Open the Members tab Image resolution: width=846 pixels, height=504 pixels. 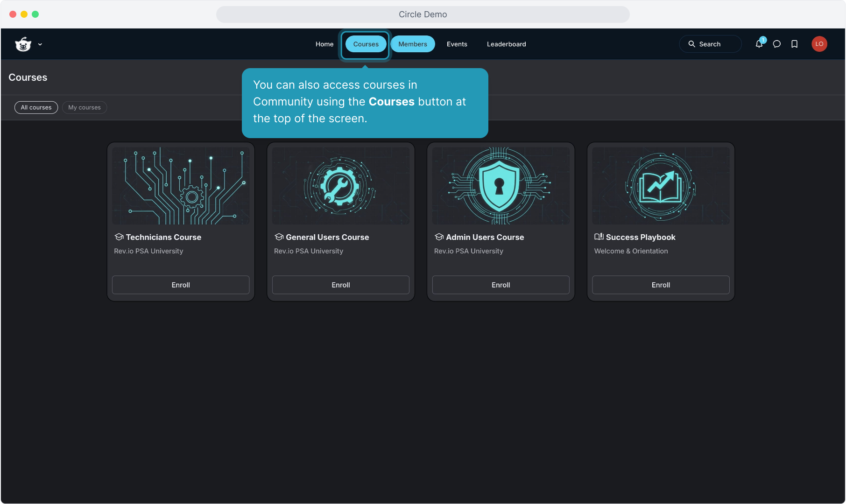413,44
